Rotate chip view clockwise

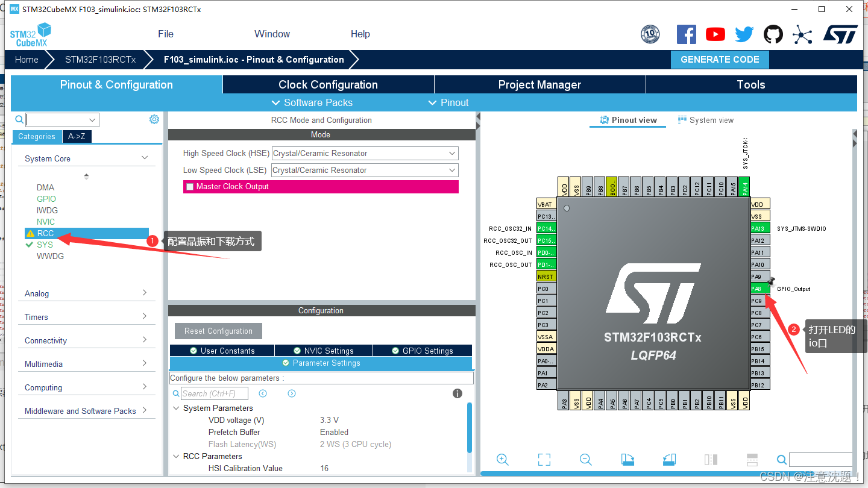click(x=627, y=460)
